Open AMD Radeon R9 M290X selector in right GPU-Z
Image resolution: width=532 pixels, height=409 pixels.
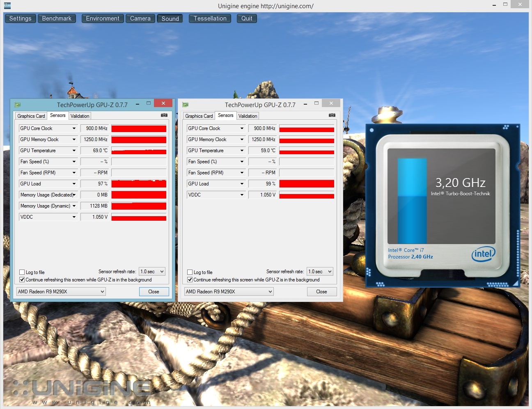(229, 292)
